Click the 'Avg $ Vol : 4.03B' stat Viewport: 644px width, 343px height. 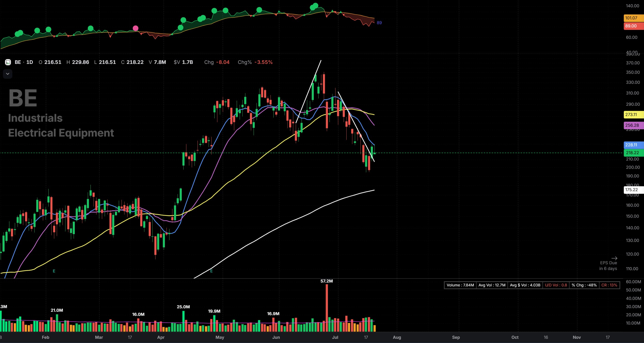tap(525, 285)
